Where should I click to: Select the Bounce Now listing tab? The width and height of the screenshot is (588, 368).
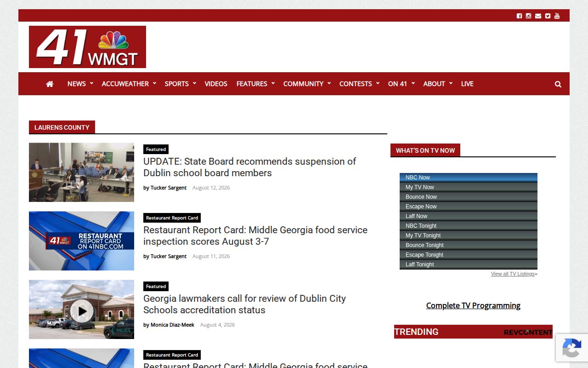click(x=469, y=197)
